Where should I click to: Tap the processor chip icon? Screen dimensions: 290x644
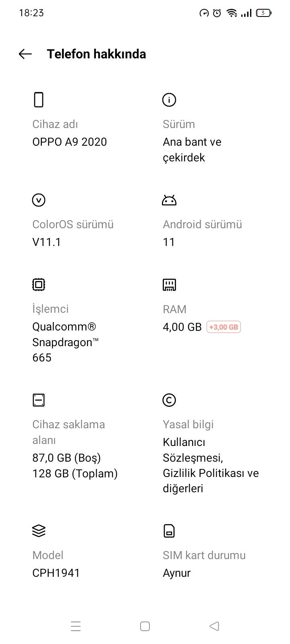39,285
